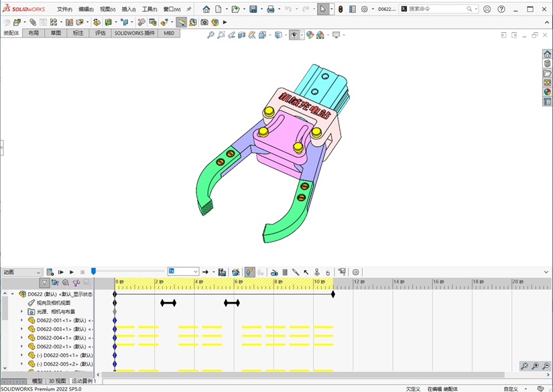Toggle the Select arrow tool in top toolbar
Screen dimensions: 553x392
point(323,9)
